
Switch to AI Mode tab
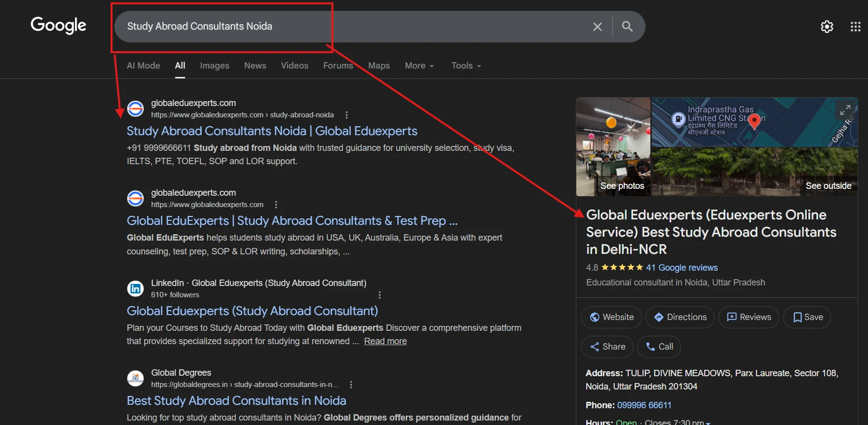point(143,66)
